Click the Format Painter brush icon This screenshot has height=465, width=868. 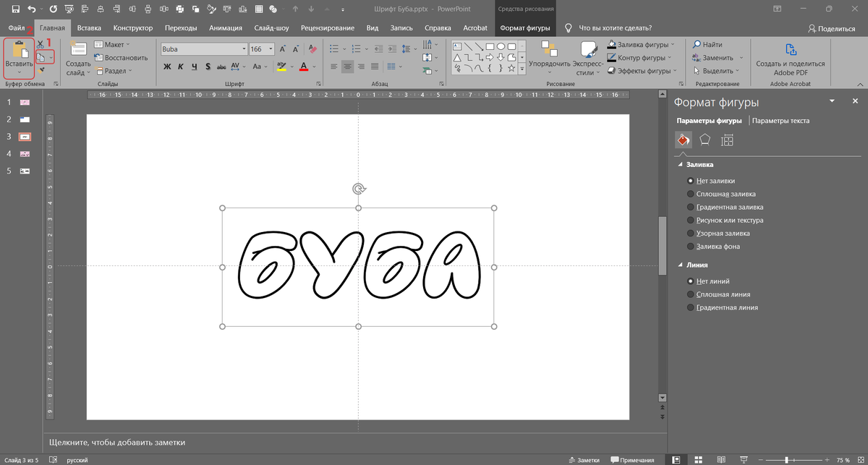[x=41, y=70]
